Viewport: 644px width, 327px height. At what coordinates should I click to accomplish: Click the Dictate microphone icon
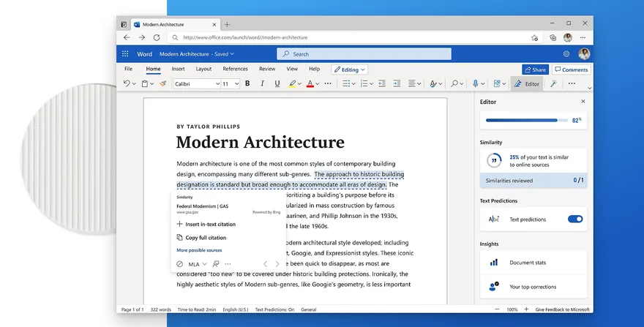click(x=475, y=84)
